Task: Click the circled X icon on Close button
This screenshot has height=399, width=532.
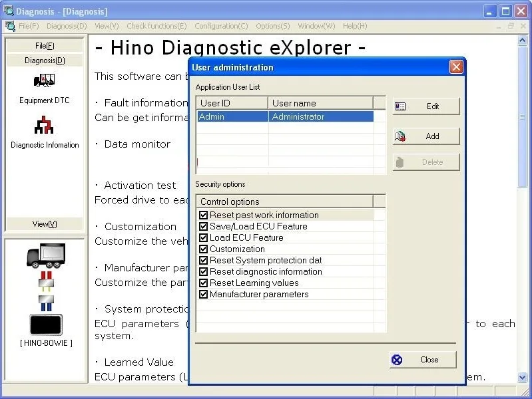Action: point(397,360)
